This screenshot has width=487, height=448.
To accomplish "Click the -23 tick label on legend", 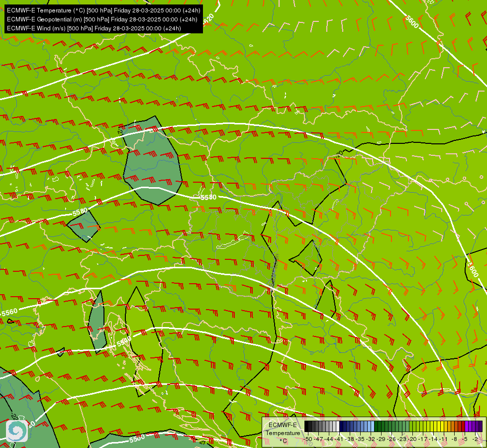I will 402,439.
